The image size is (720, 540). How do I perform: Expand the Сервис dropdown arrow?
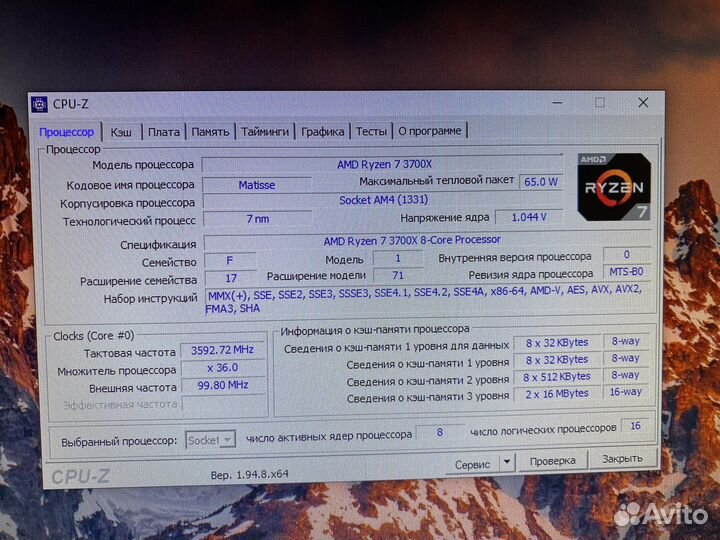507,462
